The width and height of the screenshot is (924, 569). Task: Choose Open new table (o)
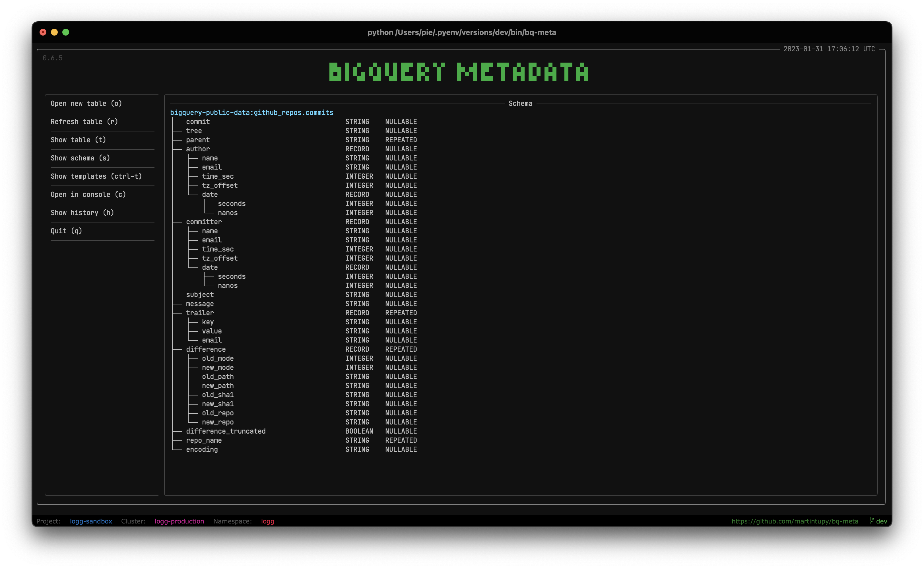click(86, 104)
